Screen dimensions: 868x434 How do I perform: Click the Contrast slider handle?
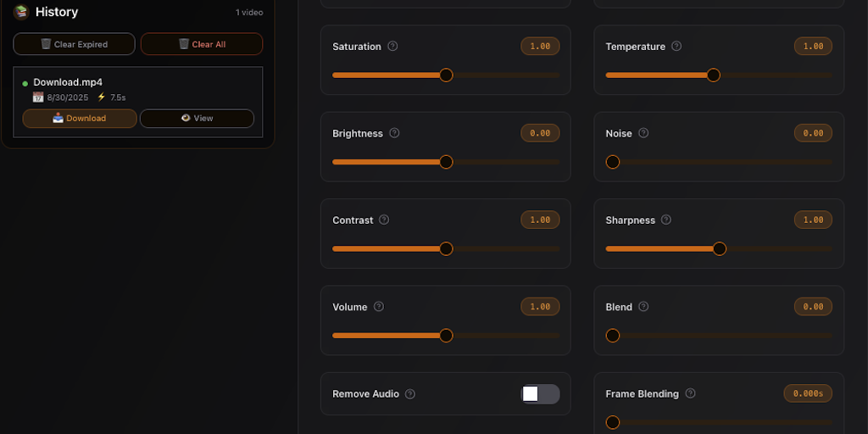pos(446,248)
